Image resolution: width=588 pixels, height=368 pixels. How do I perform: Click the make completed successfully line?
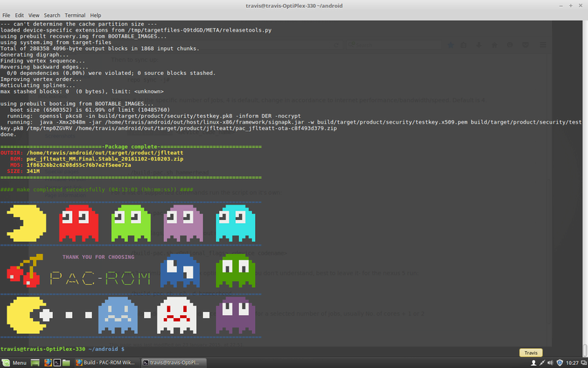[97, 190]
